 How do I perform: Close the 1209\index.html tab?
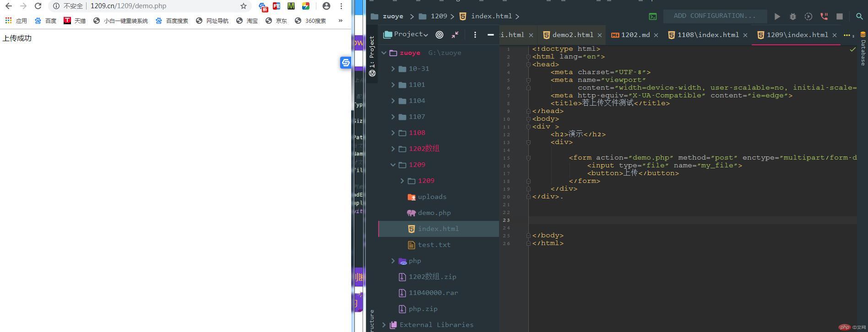click(835, 35)
